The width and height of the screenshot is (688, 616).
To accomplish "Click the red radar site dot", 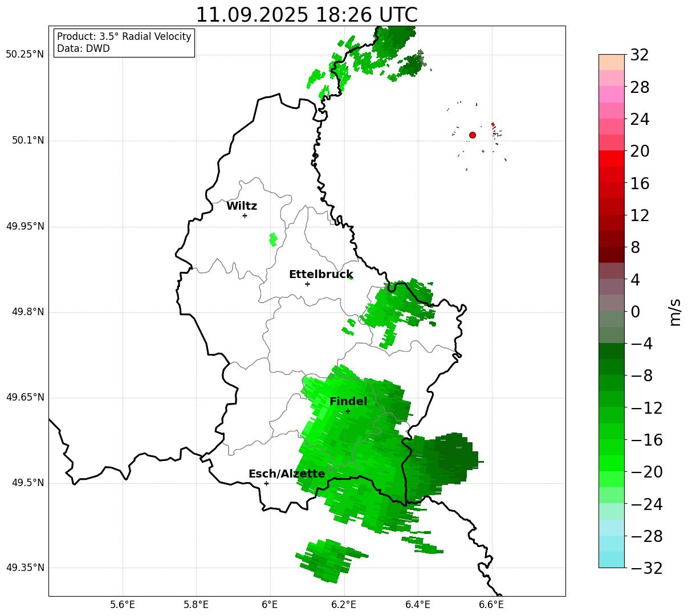I will [473, 135].
